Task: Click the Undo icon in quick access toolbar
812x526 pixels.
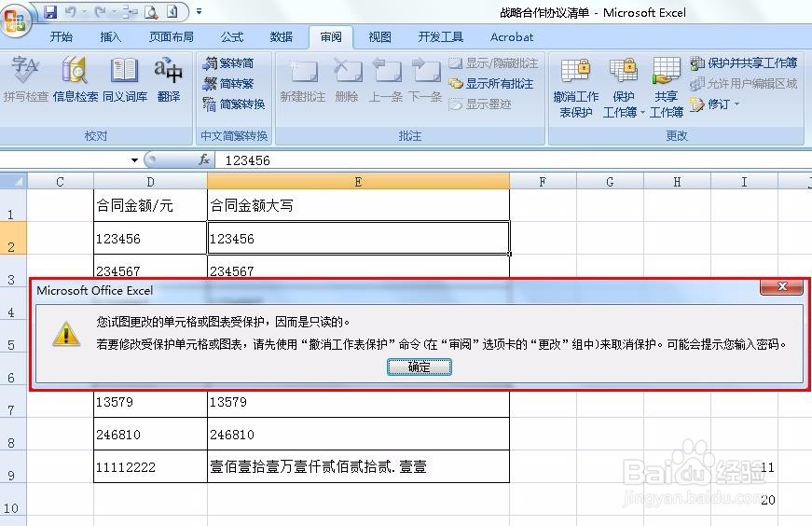Action: pos(72,11)
